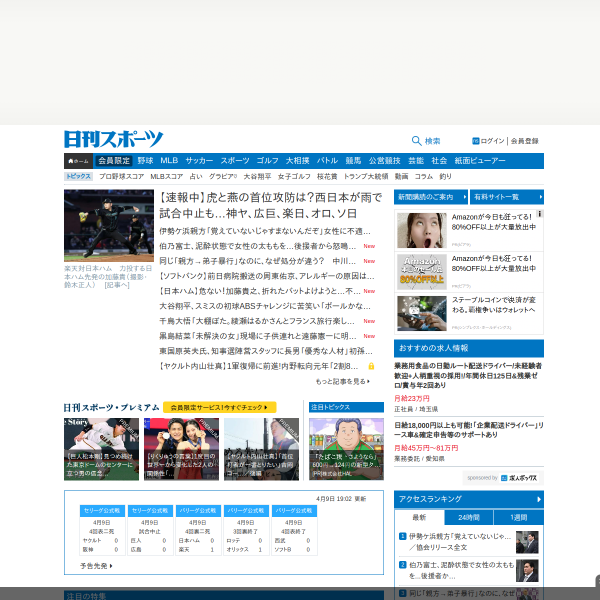Select the 野球 menu item
Viewport: 600px width, 600px height.
145,161
